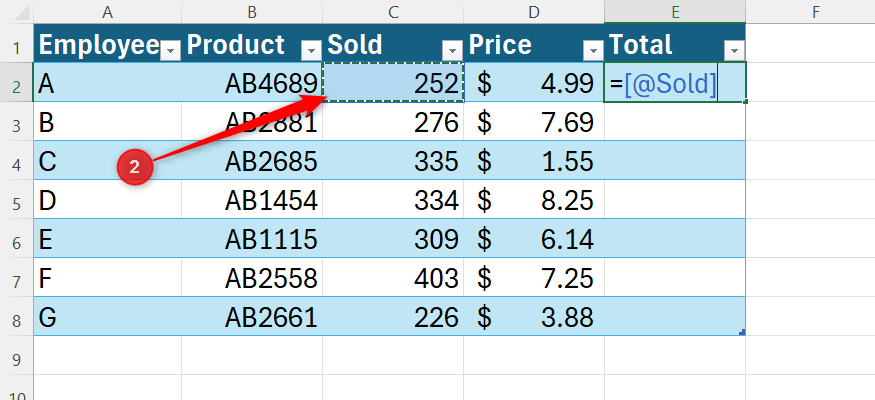This screenshot has width=875, height=400.
Task: Select row 6 header
Action: pos(17,239)
